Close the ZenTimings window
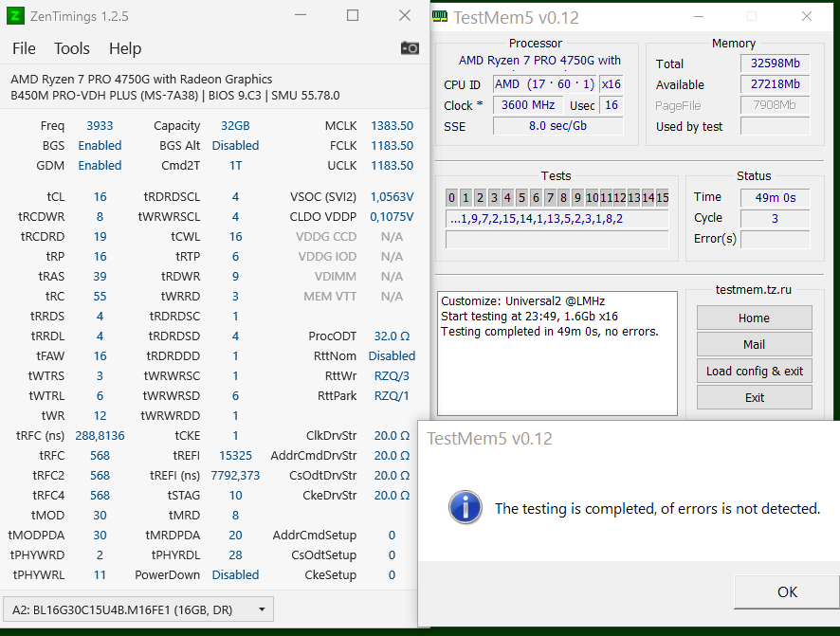 tap(405, 15)
